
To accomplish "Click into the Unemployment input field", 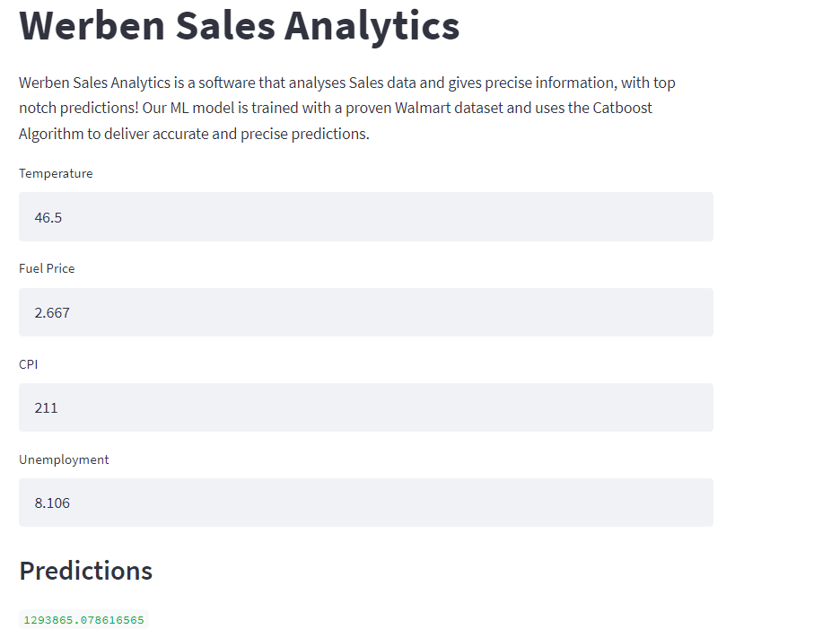I will (365, 503).
